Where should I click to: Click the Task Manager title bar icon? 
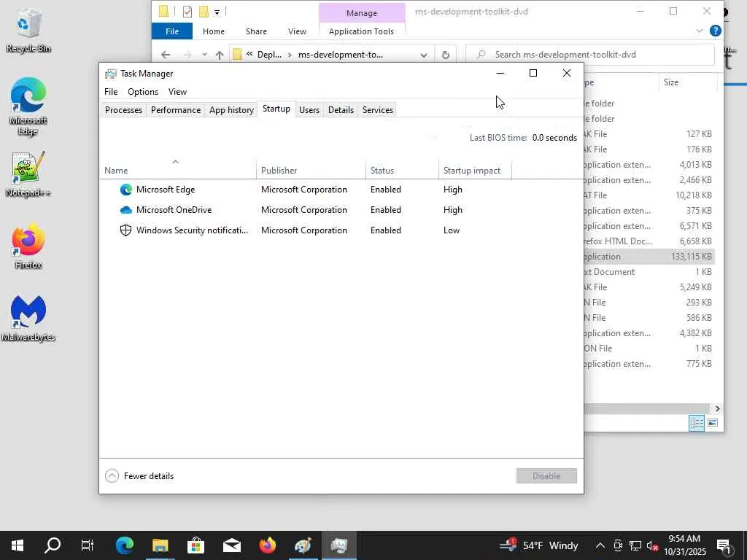pos(111,74)
